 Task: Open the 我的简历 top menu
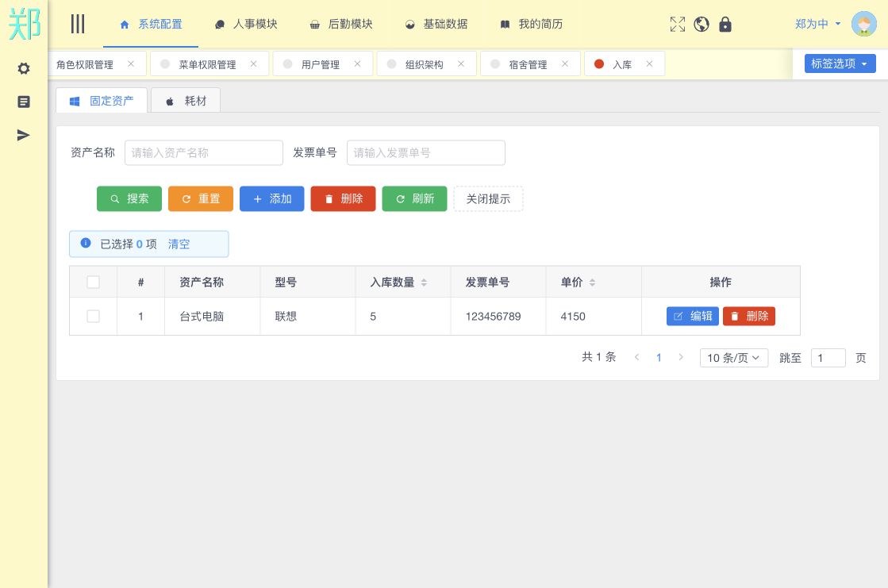coord(532,24)
